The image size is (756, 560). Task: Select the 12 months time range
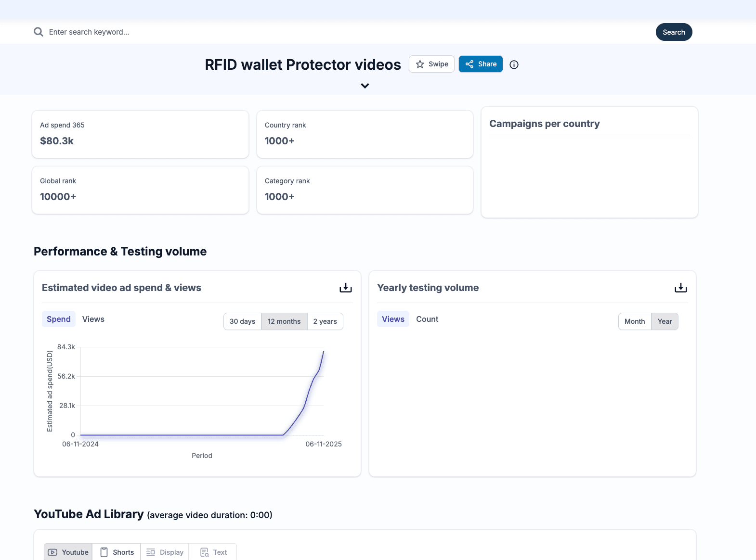(x=284, y=321)
